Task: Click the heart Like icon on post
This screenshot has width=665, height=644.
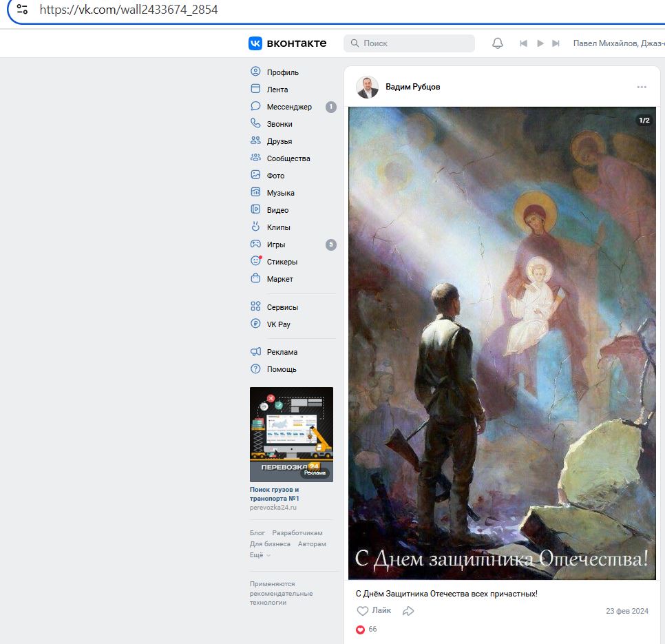Action: click(362, 611)
